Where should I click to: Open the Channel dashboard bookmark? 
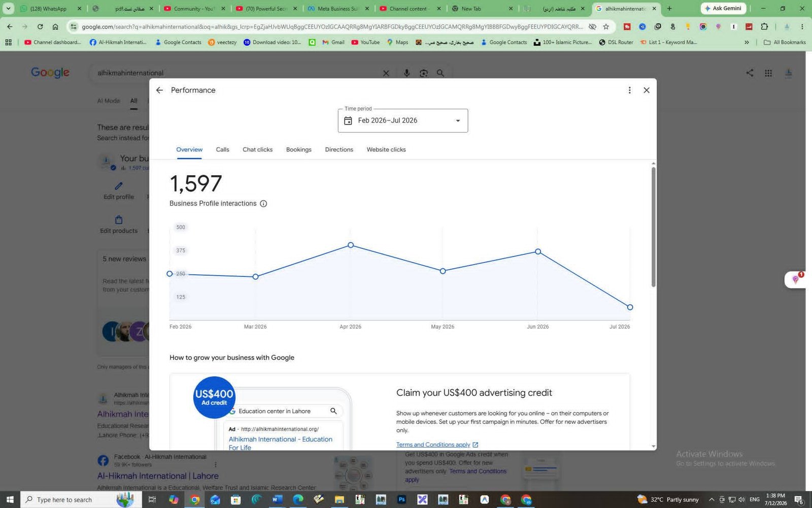[53, 42]
